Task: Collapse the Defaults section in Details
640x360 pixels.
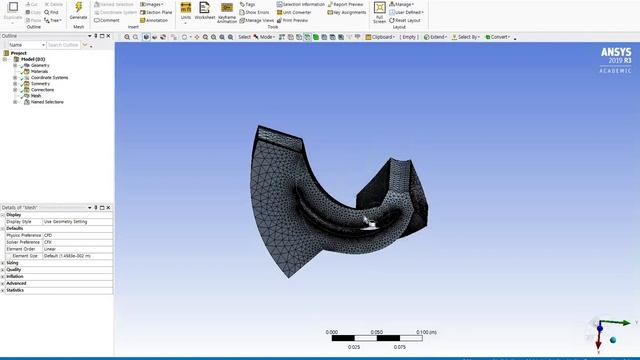Action: click(3, 229)
